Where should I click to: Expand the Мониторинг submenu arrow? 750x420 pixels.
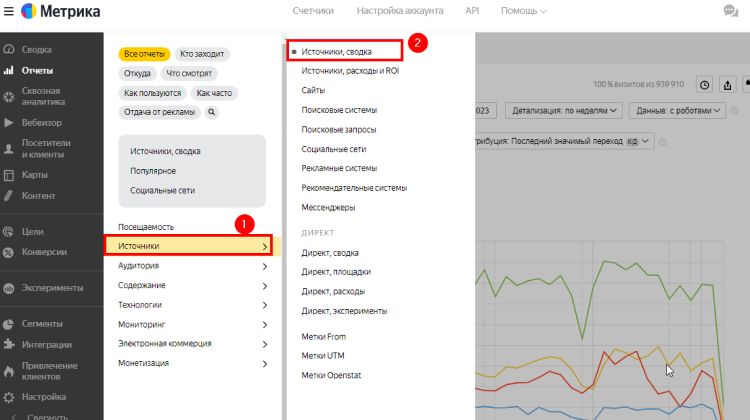pos(265,324)
